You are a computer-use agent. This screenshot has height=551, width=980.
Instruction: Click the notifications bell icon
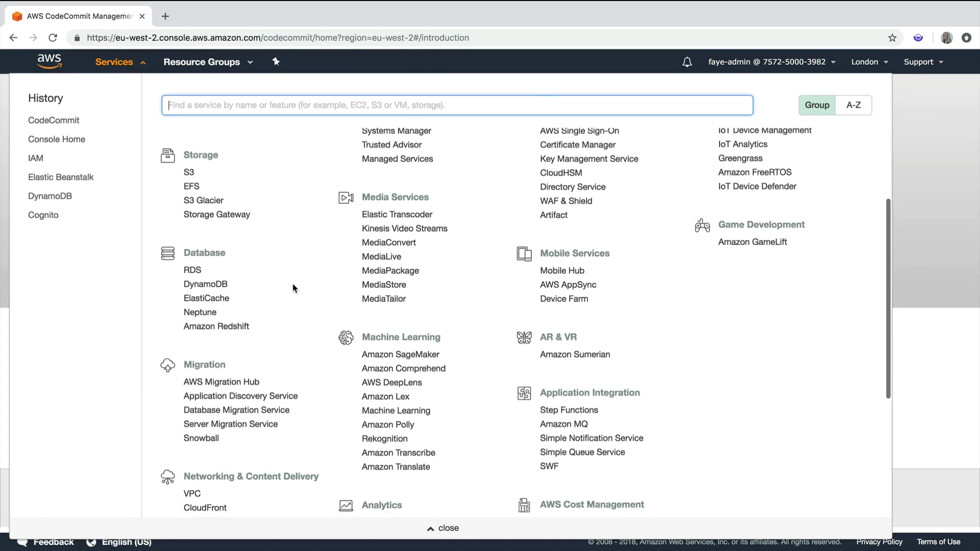point(687,62)
